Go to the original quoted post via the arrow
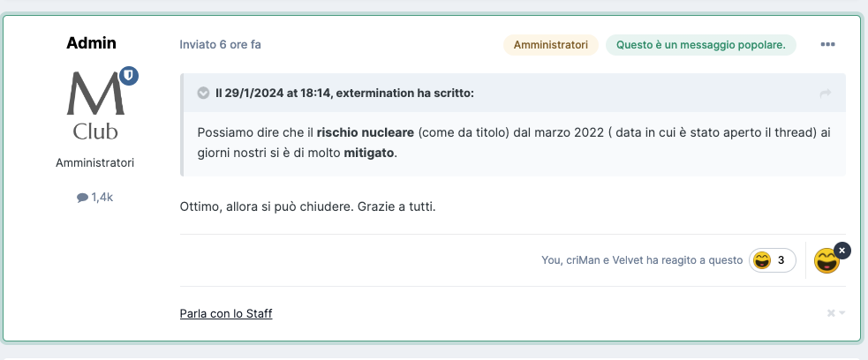The image size is (868, 360). coord(826,94)
